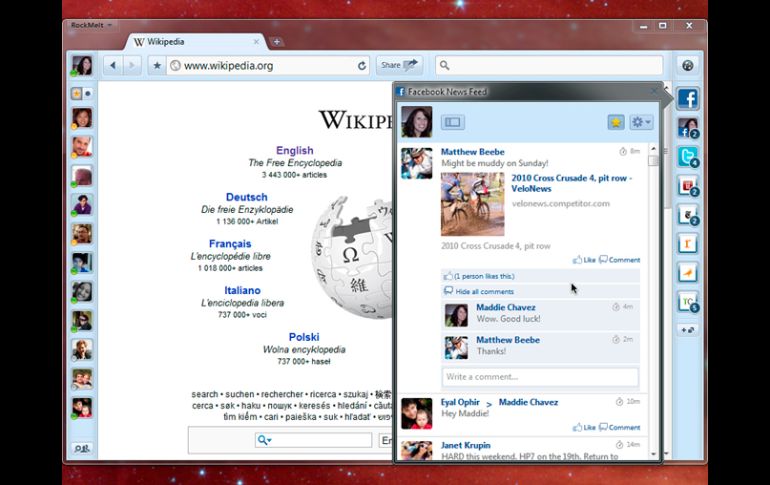The width and height of the screenshot is (770, 485).
Task: Open the Twitter feed in the right edge
Action: click(x=687, y=157)
